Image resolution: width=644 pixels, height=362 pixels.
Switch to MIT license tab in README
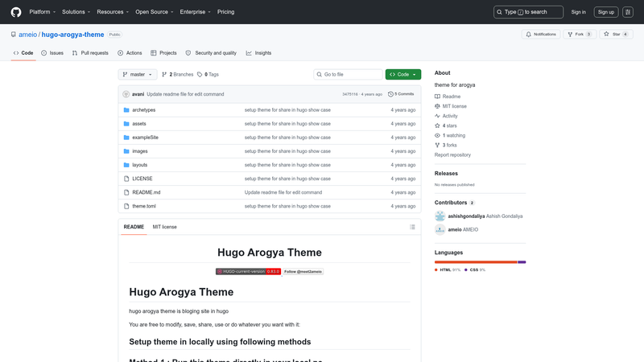pyautogui.click(x=165, y=227)
